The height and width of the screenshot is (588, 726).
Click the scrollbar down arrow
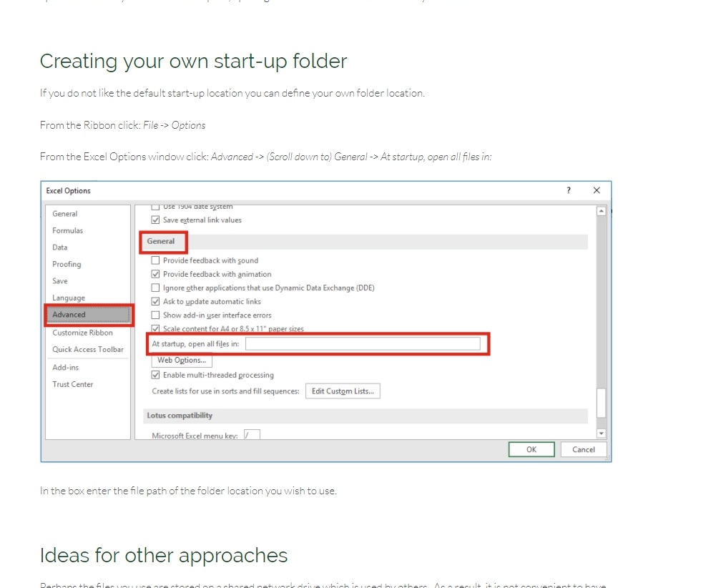(601, 433)
